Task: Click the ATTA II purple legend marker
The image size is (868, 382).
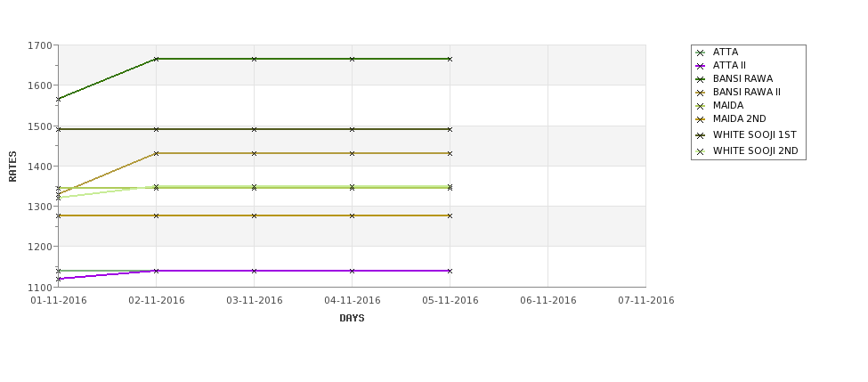Action: (701, 66)
